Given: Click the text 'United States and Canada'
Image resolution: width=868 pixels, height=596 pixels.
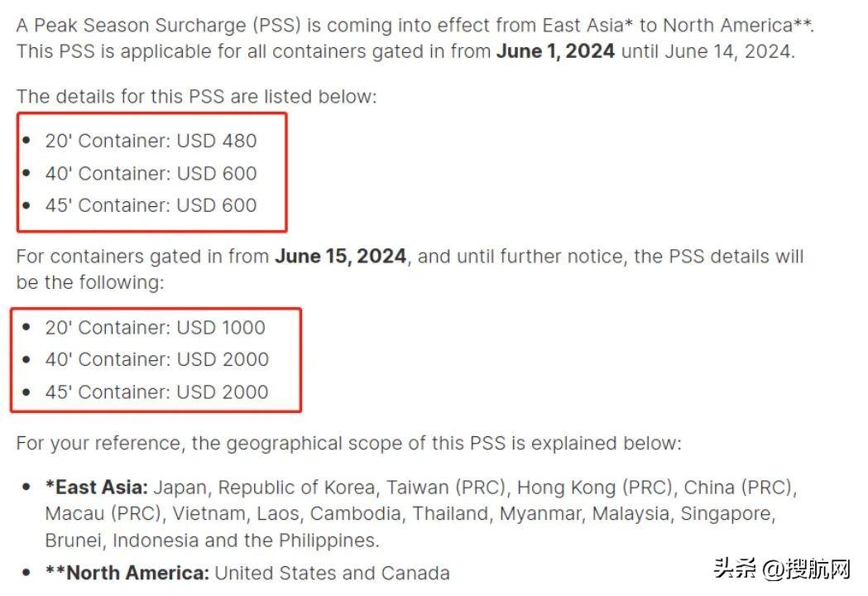Looking at the screenshot, I should point(332,573).
